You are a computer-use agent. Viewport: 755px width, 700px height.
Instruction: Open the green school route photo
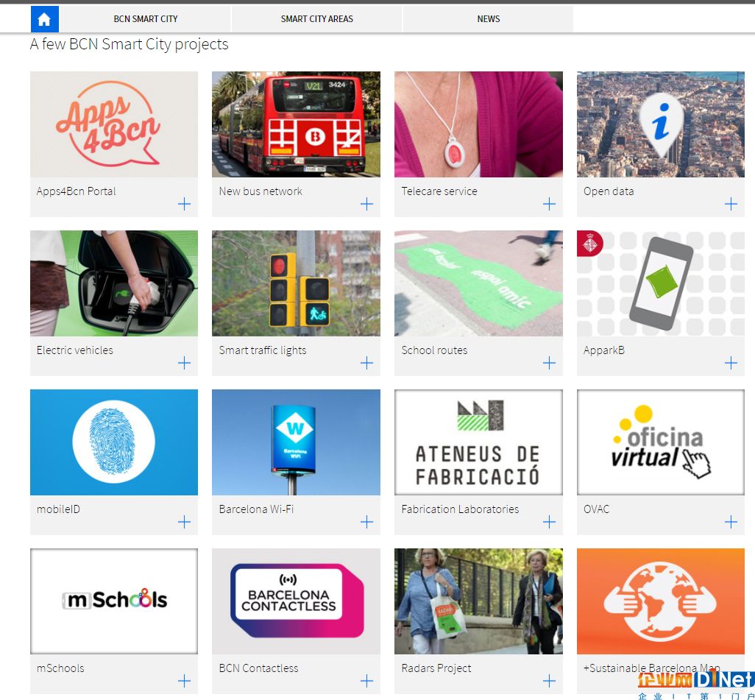(478, 283)
